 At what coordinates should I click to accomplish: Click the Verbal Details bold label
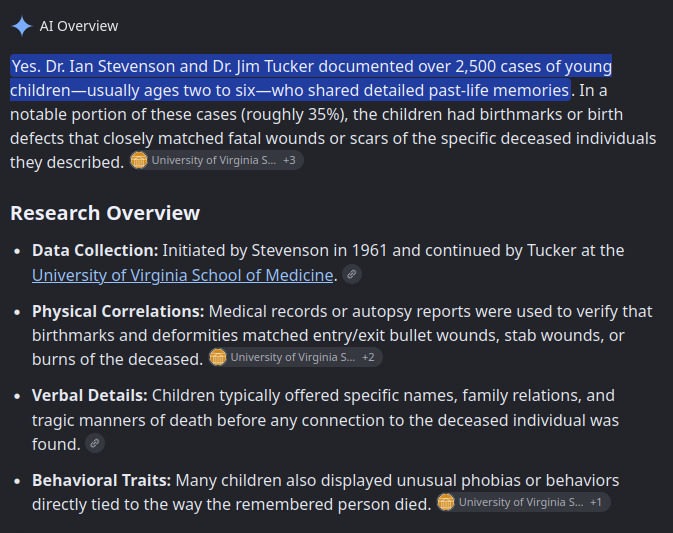click(x=90, y=396)
